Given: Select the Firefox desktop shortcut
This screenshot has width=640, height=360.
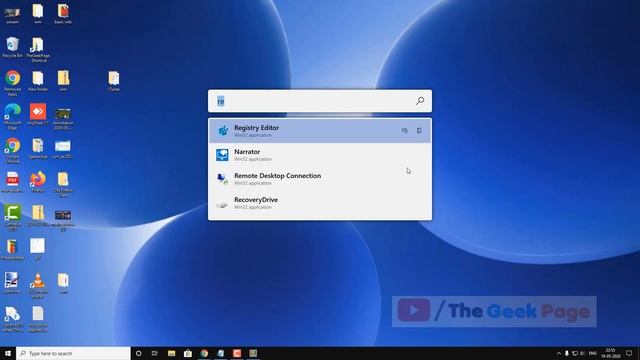Looking at the screenshot, I should [x=38, y=182].
